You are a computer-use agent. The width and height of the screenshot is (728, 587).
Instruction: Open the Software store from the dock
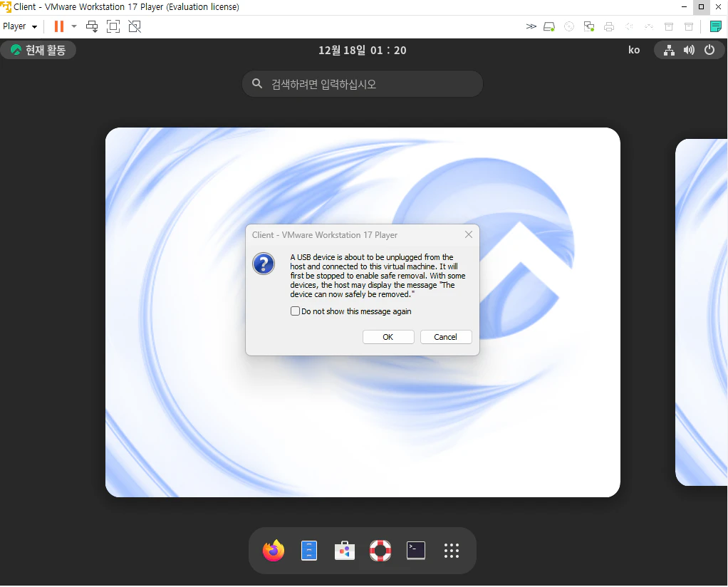click(x=345, y=551)
